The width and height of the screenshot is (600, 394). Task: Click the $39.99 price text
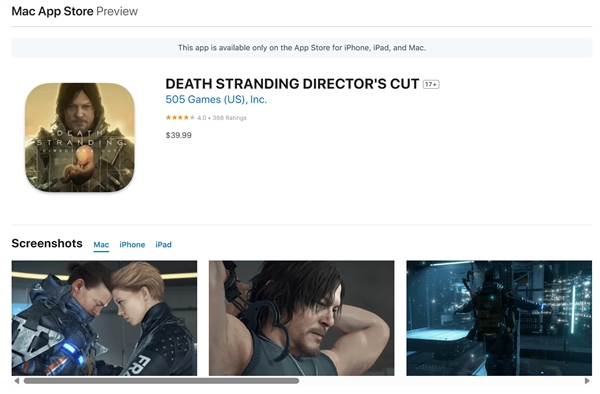[x=179, y=135]
